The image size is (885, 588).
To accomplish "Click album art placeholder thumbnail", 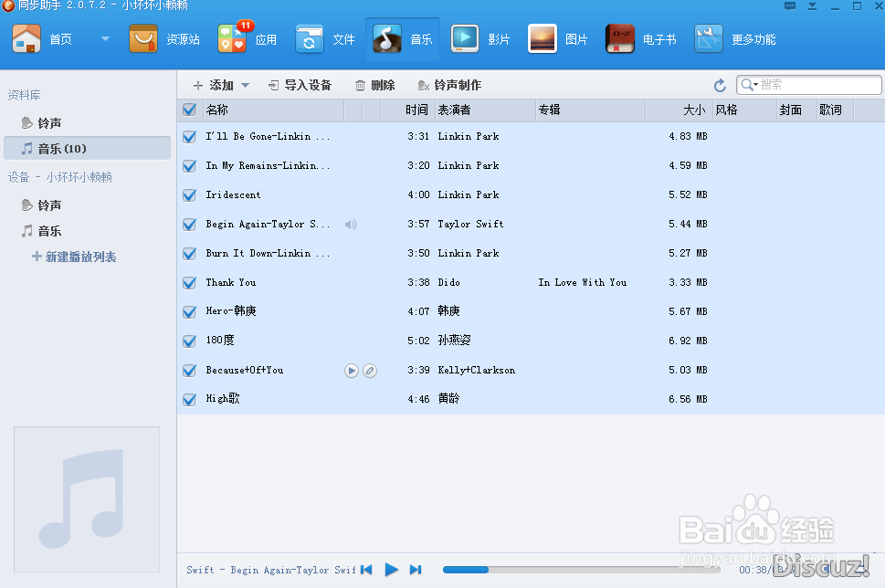I will [x=87, y=499].
